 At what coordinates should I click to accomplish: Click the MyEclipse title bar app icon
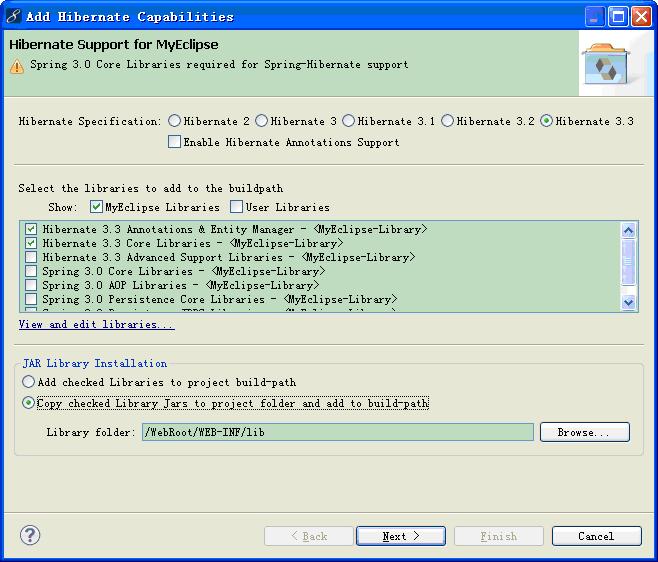pyautogui.click(x=13, y=16)
